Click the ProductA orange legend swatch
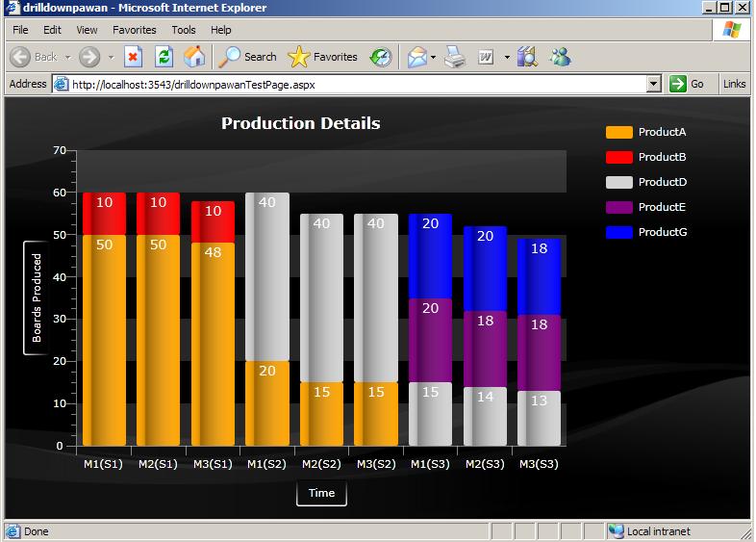 (x=619, y=132)
